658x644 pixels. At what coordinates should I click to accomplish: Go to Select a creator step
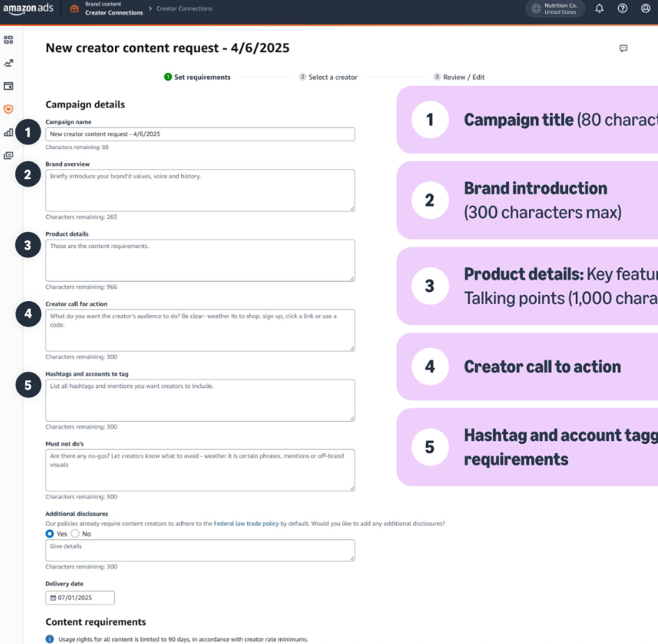328,77
